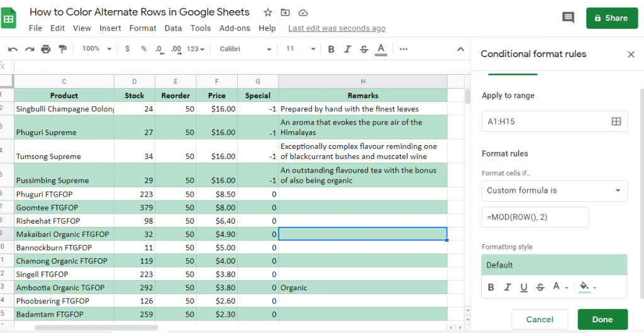Open text color in Formatting style
Screen dimensions: 644x333
click(x=560, y=287)
